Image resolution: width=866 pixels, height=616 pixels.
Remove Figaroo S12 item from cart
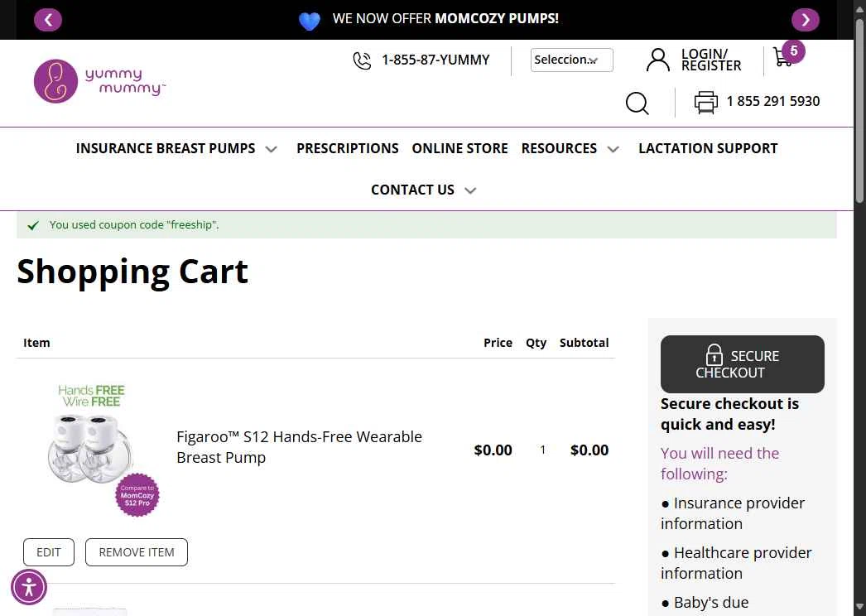137,552
